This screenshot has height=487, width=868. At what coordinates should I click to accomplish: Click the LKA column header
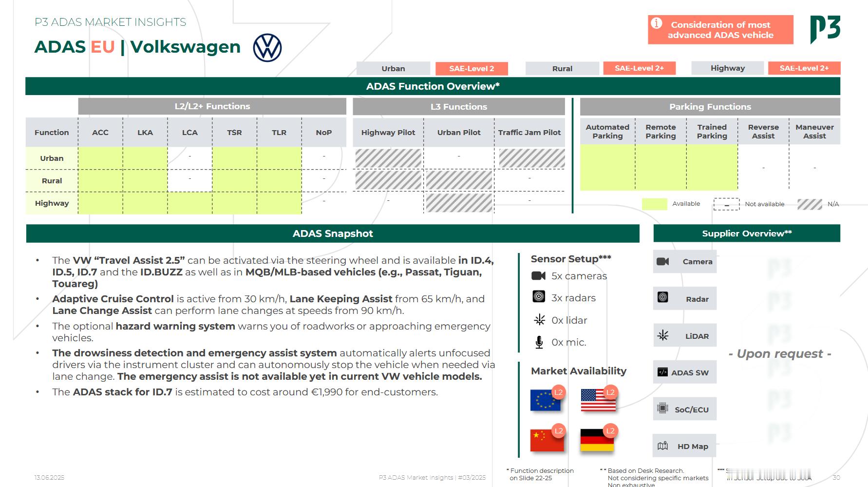pos(145,133)
